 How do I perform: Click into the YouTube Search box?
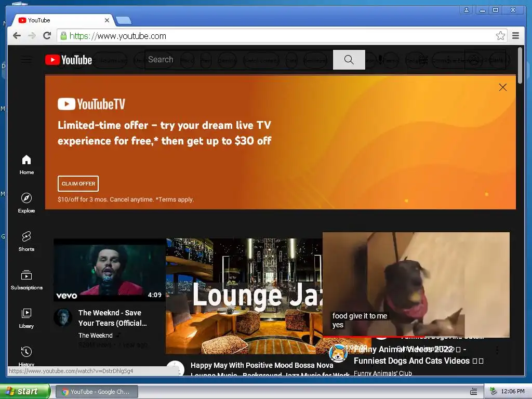pyautogui.click(x=239, y=60)
